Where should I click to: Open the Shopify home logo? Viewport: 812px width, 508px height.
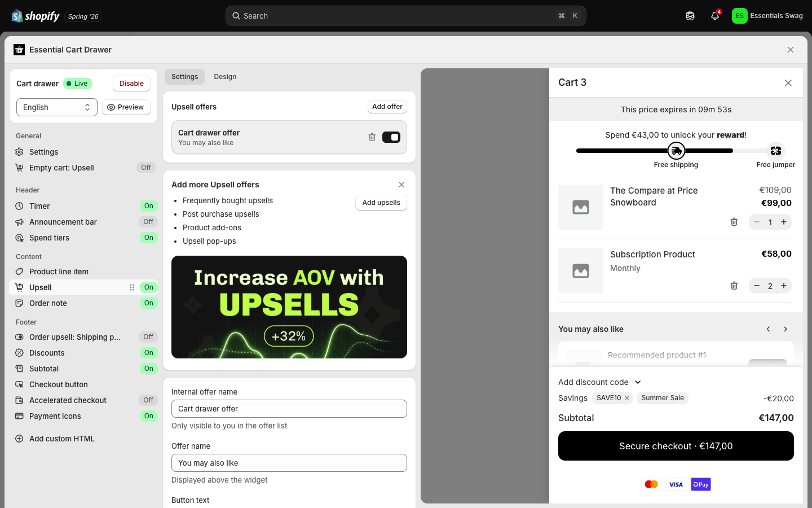[x=36, y=16]
